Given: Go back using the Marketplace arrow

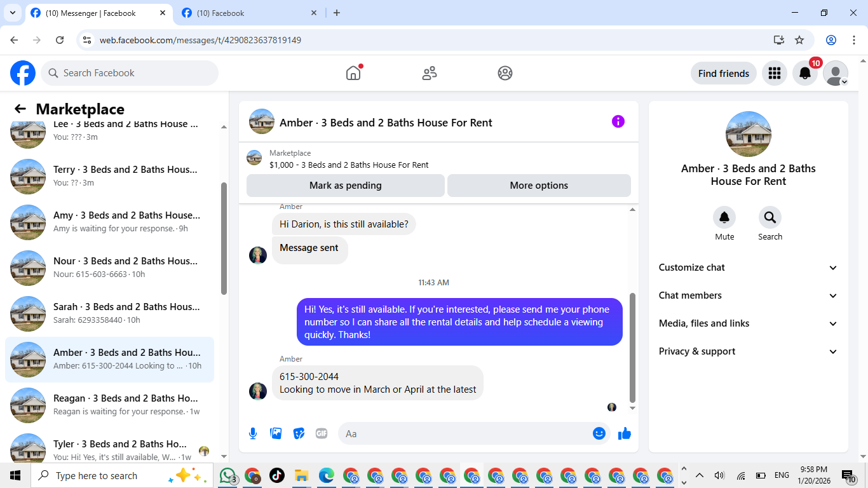Looking at the screenshot, I should click(x=20, y=109).
